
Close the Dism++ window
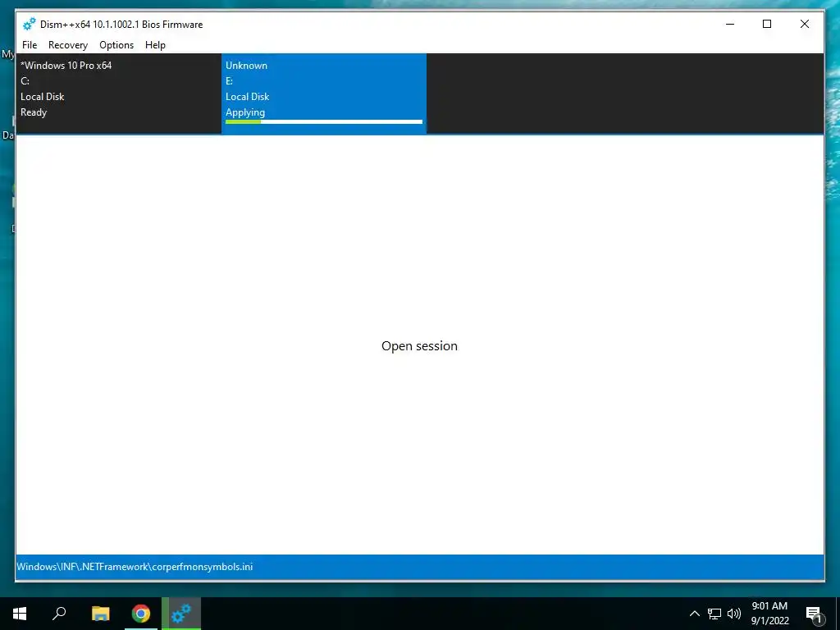[x=805, y=24]
